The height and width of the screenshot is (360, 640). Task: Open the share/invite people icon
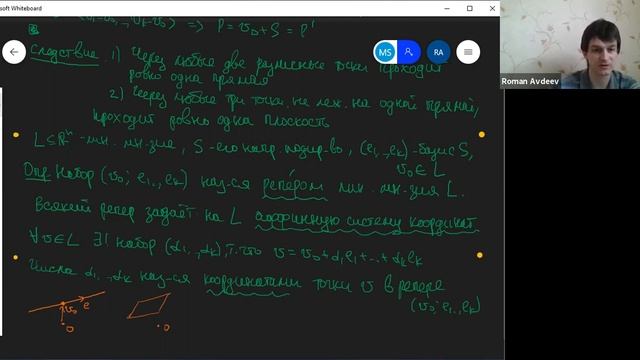tap(409, 52)
